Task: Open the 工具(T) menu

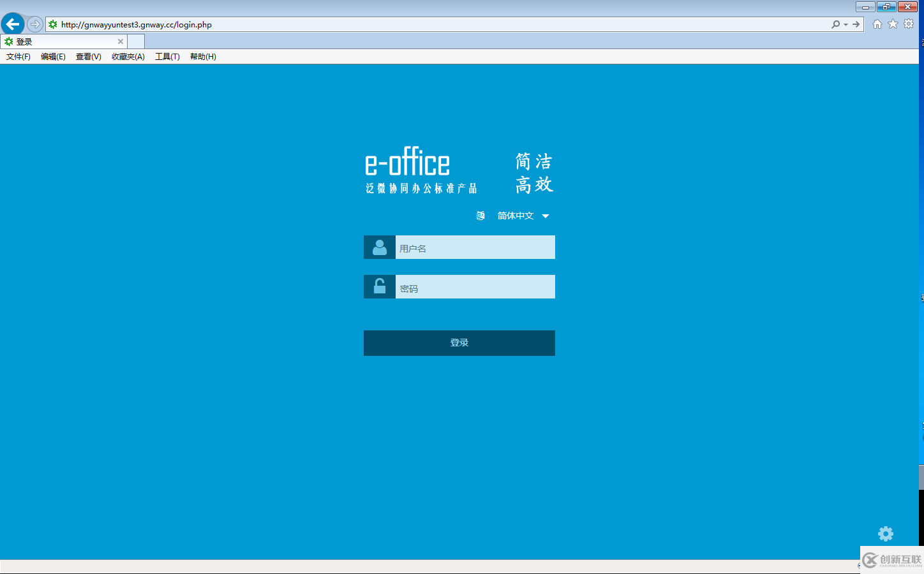Action: [x=167, y=57]
